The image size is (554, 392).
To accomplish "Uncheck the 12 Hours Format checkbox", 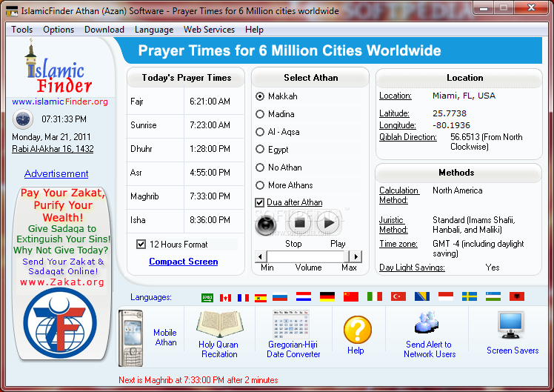I will [141, 245].
